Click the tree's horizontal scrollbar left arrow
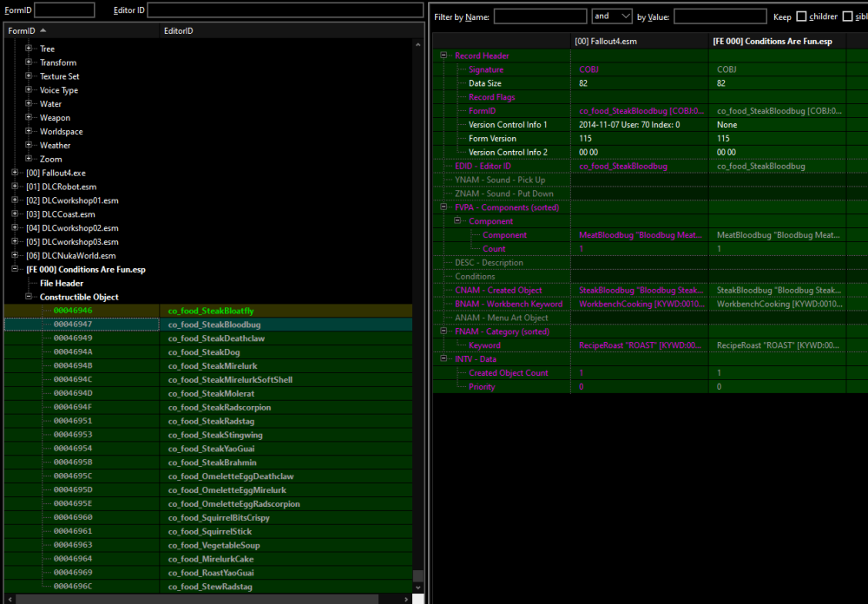 pyautogui.click(x=10, y=599)
